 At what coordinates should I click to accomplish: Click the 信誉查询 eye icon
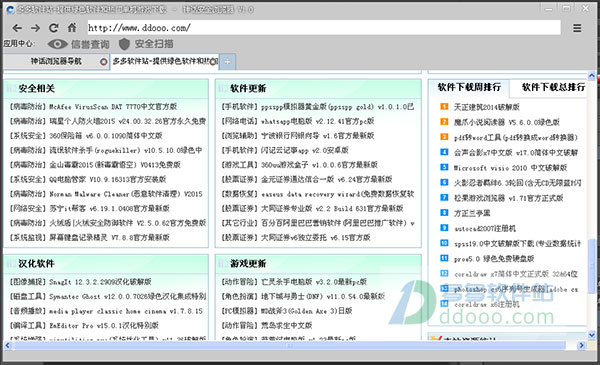click(x=57, y=44)
